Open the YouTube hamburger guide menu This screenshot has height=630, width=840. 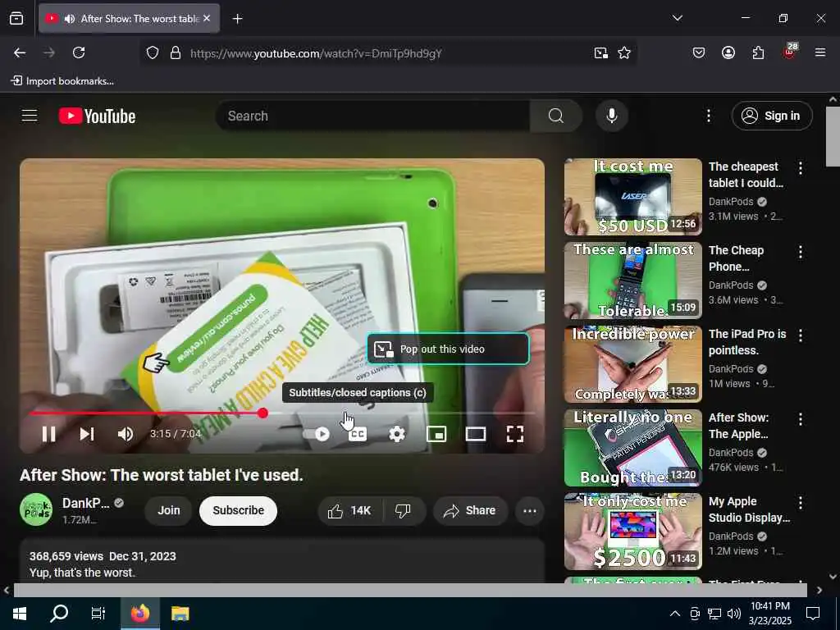point(30,116)
